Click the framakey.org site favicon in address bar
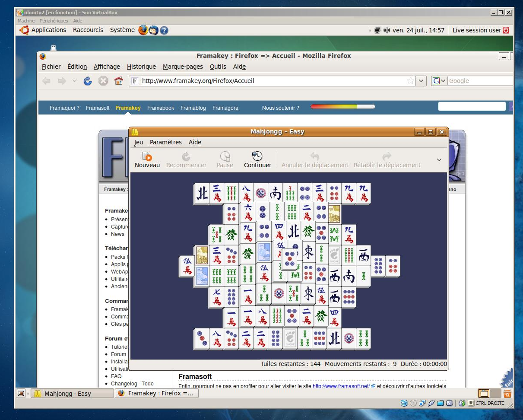Viewport: 523px width, 420px height. point(135,81)
